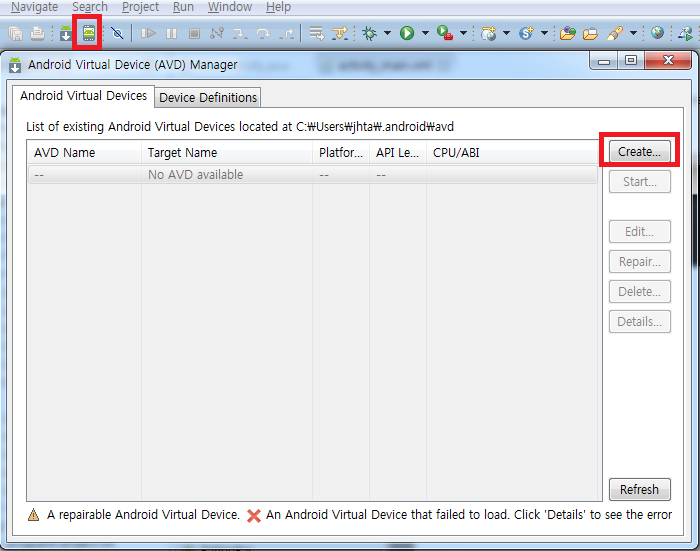Click the Debug bug icon

pyautogui.click(x=370, y=33)
